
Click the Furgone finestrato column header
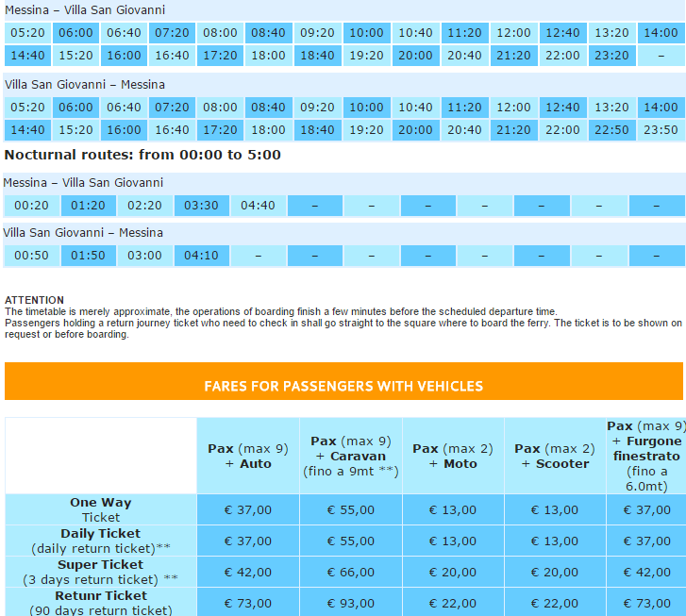coord(645,457)
